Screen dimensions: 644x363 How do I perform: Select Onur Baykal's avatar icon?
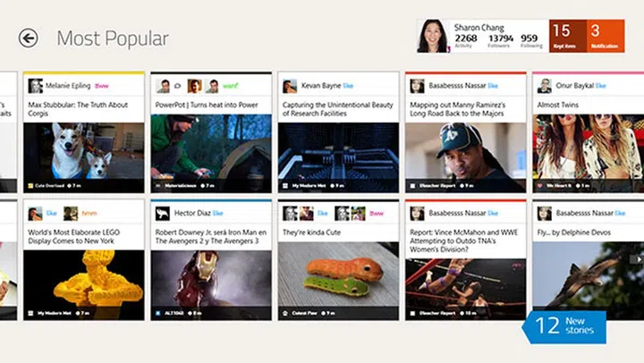click(x=544, y=86)
